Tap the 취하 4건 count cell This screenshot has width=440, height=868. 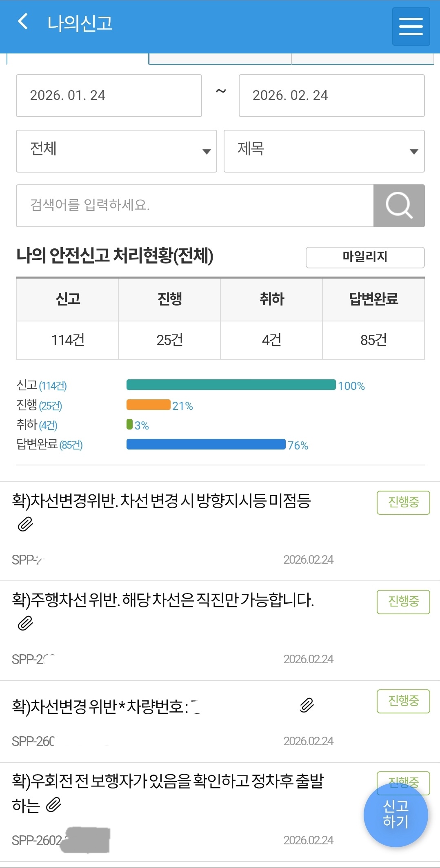point(271,340)
